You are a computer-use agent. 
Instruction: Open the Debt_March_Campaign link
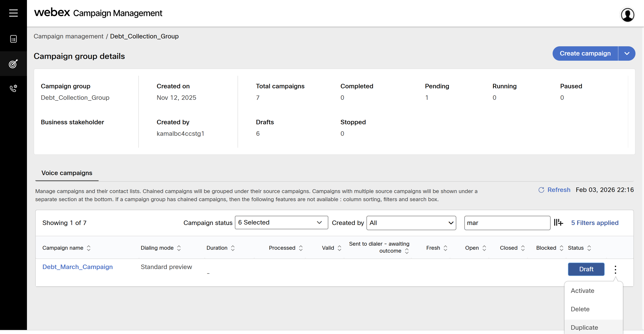click(x=77, y=267)
